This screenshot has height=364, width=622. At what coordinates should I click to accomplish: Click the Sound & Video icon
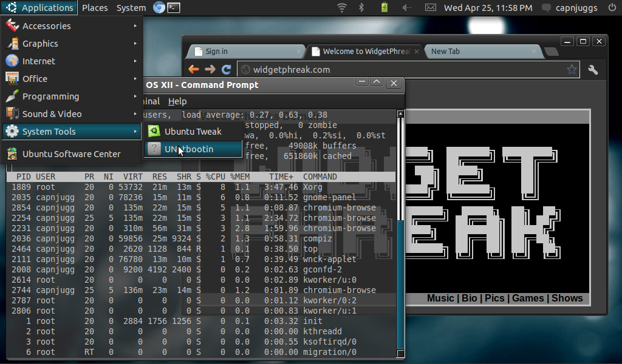(x=12, y=113)
